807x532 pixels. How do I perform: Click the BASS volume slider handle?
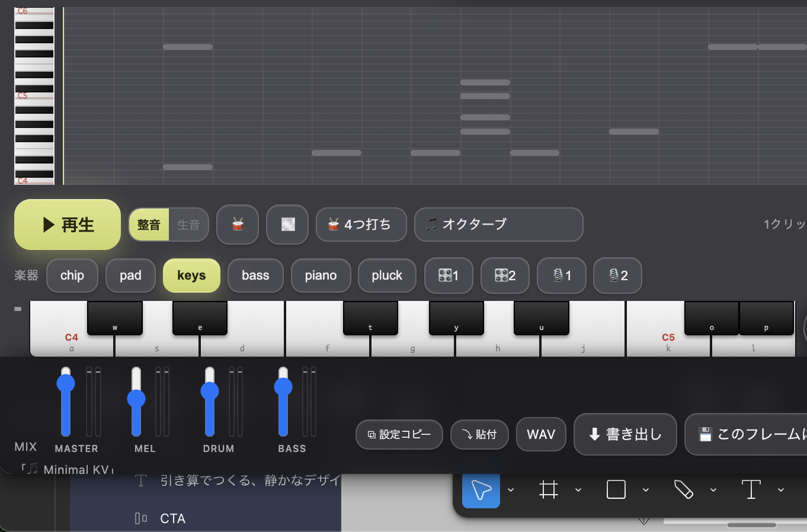coord(283,387)
